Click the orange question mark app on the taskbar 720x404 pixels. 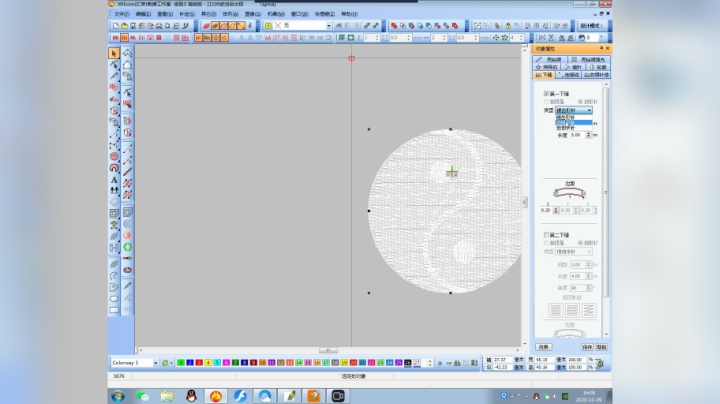(x=314, y=396)
